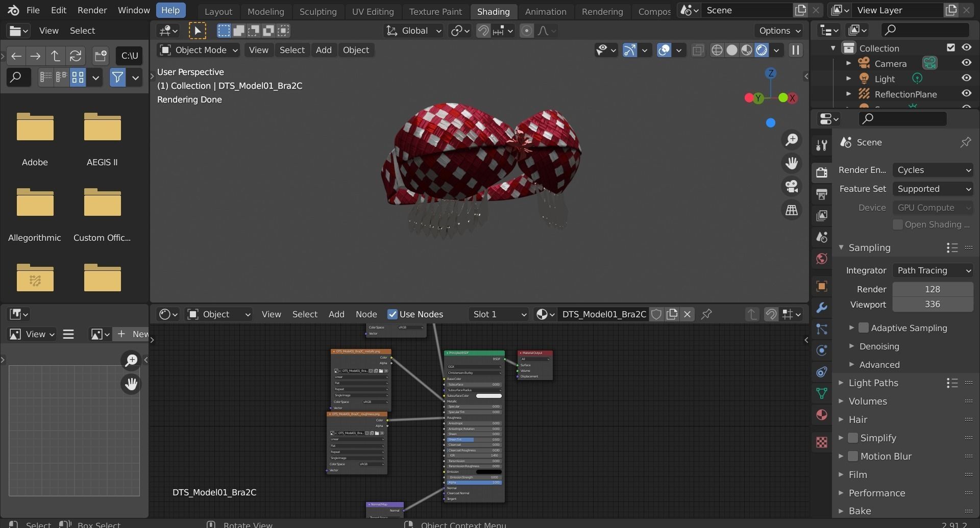Toggle Collection exclude checkbox in outliner
The height and width of the screenshot is (528, 980).
pyautogui.click(x=950, y=47)
